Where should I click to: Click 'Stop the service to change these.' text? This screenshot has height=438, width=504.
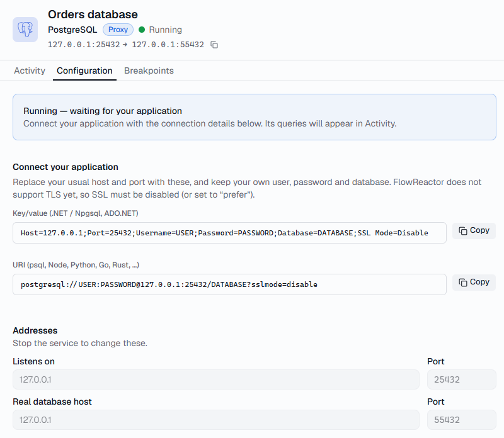coord(80,343)
